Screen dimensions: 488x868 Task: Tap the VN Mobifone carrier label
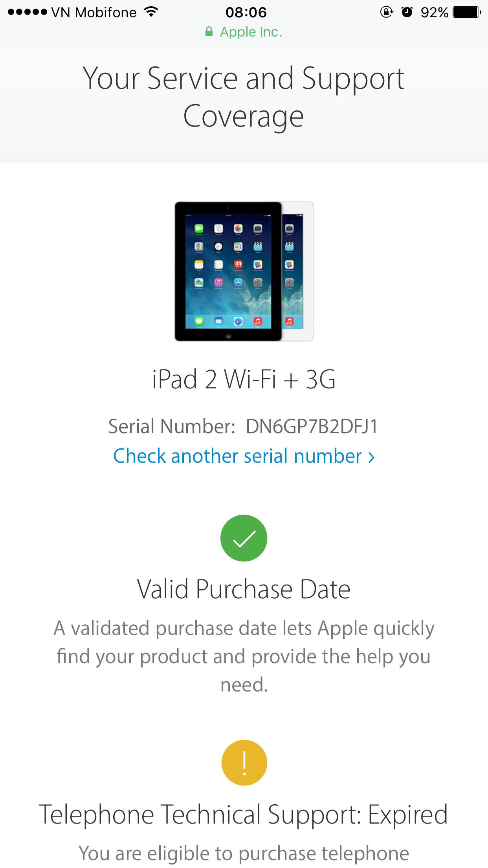94,13
